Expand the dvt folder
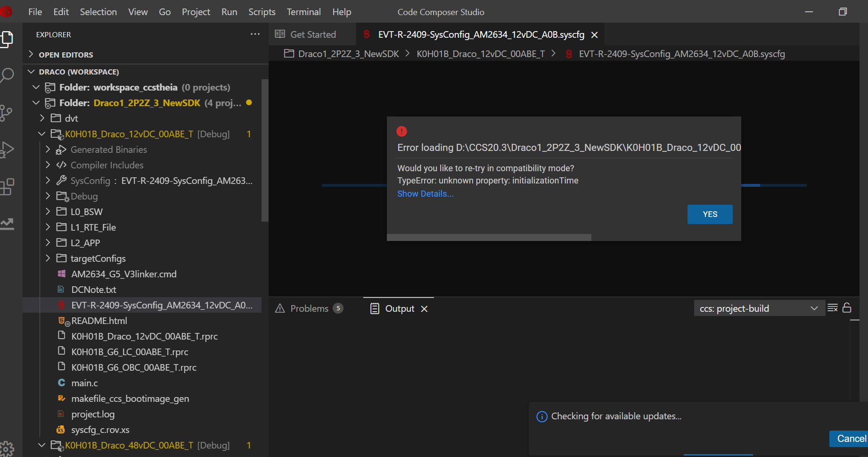868x457 pixels. click(42, 118)
